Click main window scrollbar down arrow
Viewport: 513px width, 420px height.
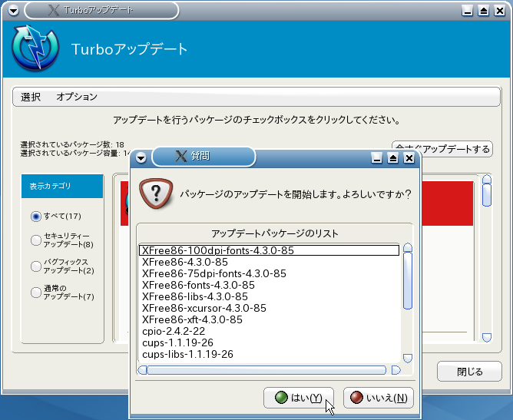[487, 338]
